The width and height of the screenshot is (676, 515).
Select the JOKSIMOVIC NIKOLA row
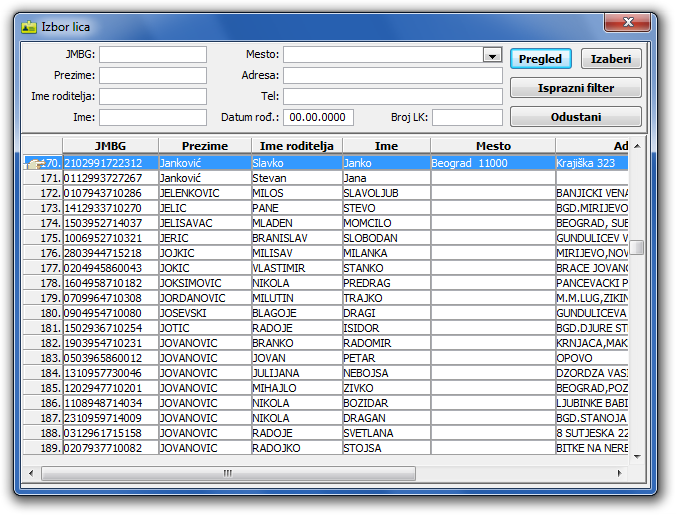[x=204, y=283]
